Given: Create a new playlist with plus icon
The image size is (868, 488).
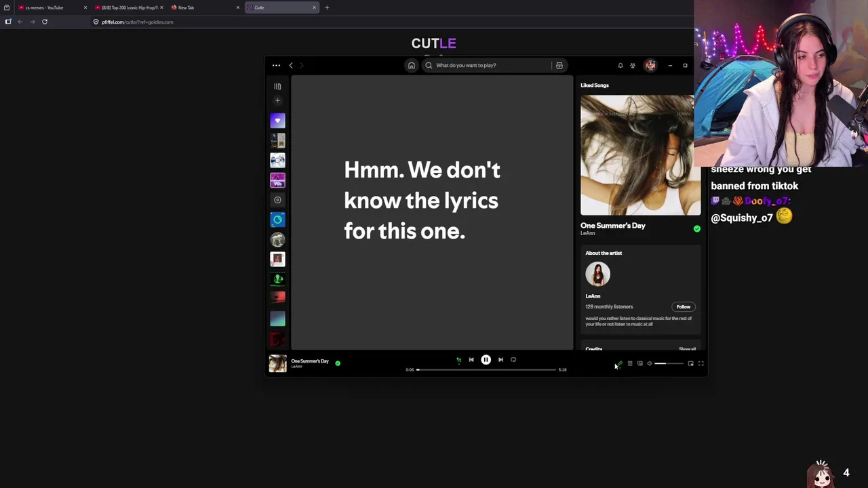Looking at the screenshot, I should [x=277, y=100].
